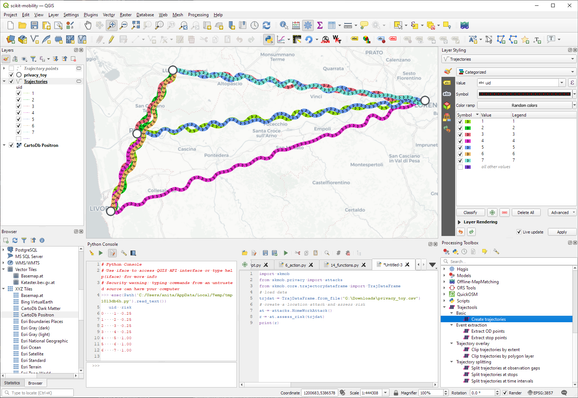Open the Processing menu
This screenshot has width=578, height=398.
198,15
